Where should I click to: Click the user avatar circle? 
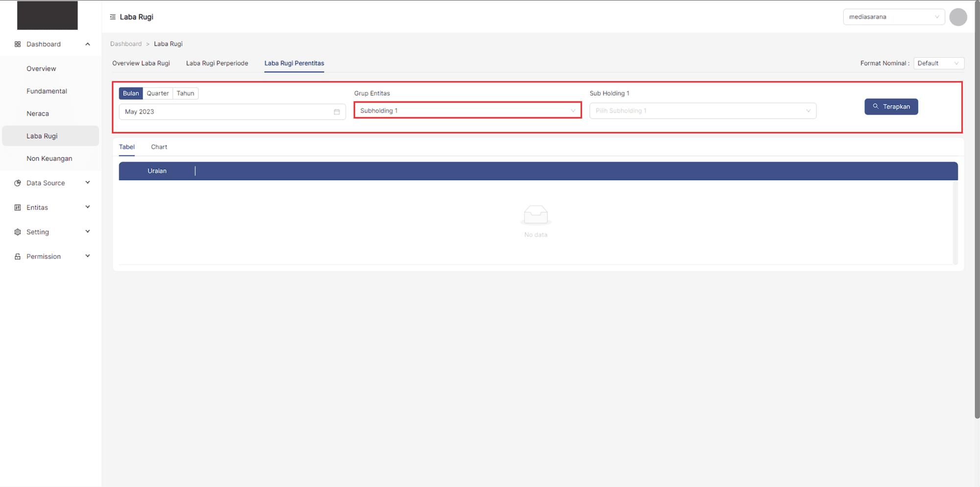(957, 17)
